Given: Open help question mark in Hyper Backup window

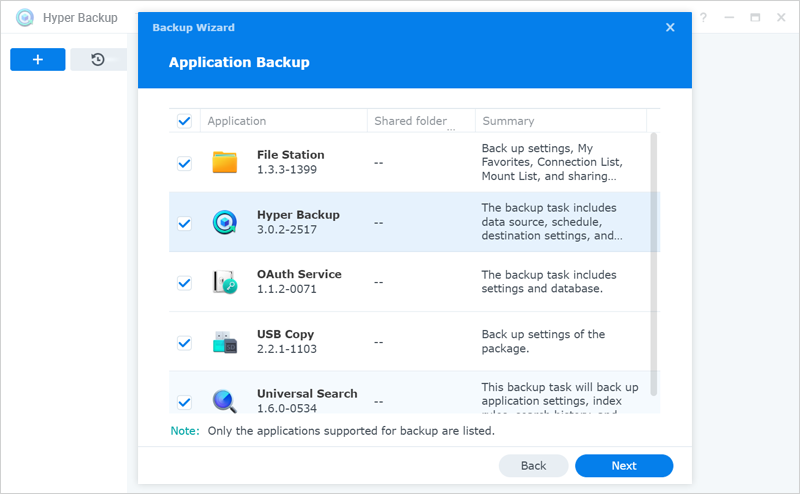Looking at the screenshot, I should (703, 18).
